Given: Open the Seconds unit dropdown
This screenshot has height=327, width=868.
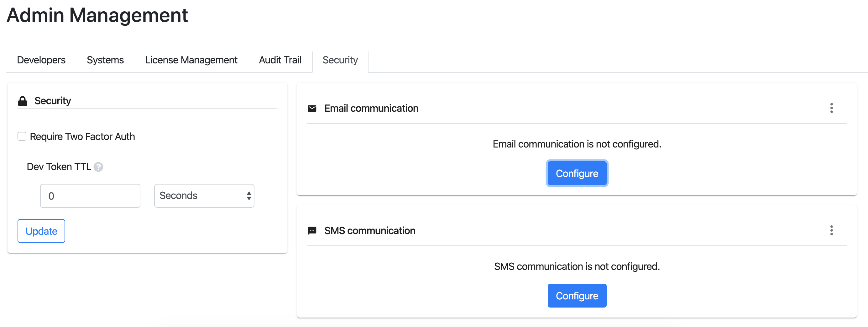Looking at the screenshot, I should click(204, 196).
